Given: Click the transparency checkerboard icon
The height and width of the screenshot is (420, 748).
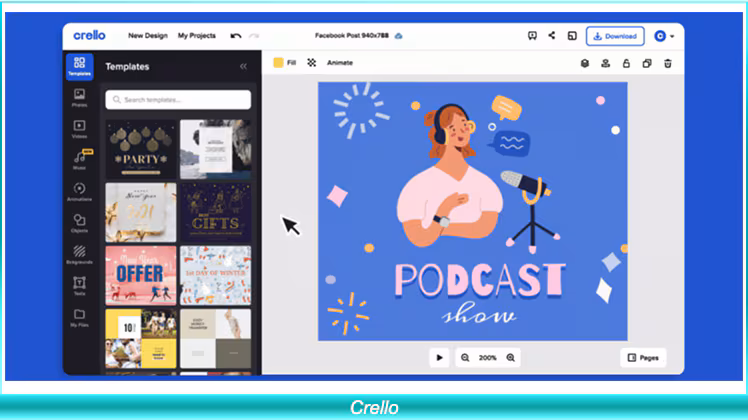Looking at the screenshot, I should click(x=312, y=63).
